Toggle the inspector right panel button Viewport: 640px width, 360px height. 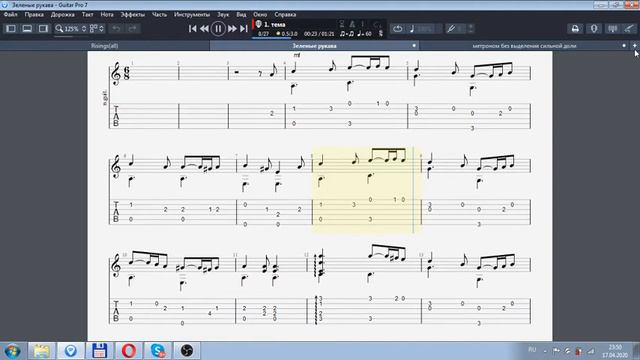pyautogui.click(x=43, y=29)
